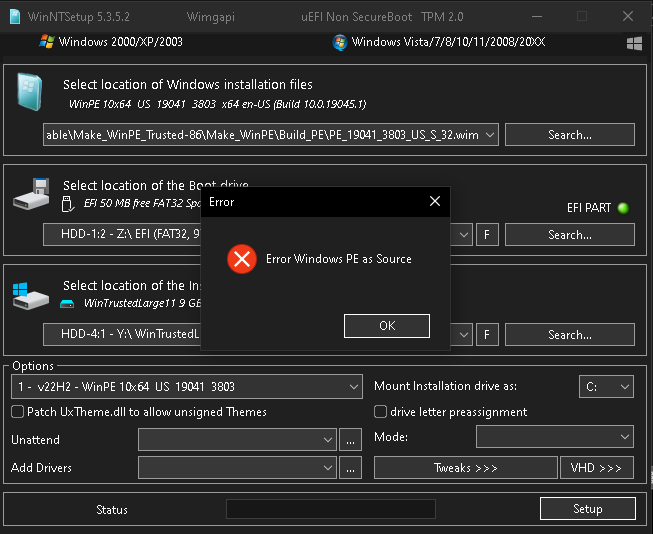
Task: Click the Windows 2000/XP/2003 flag icon
Action: (x=46, y=42)
